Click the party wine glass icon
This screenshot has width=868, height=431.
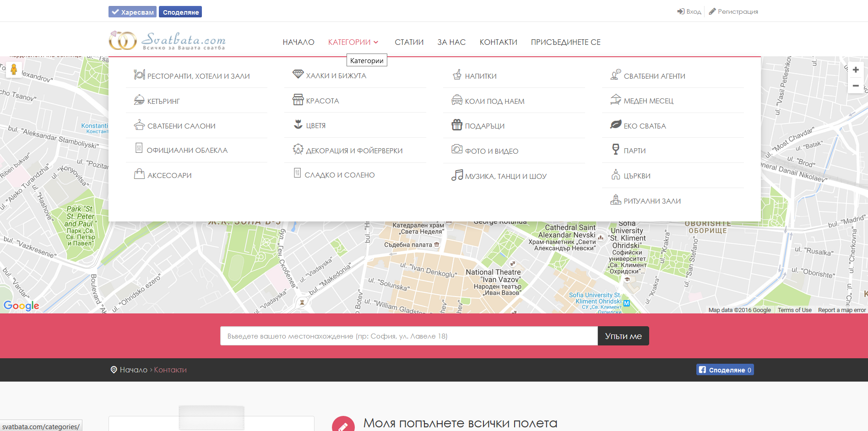click(616, 149)
